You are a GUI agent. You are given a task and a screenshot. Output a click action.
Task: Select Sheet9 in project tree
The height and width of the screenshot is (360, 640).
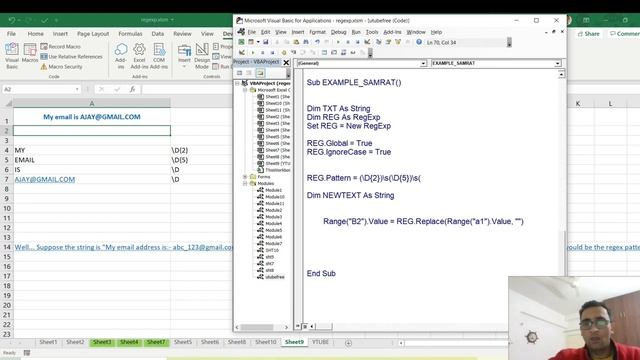[278, 163]
